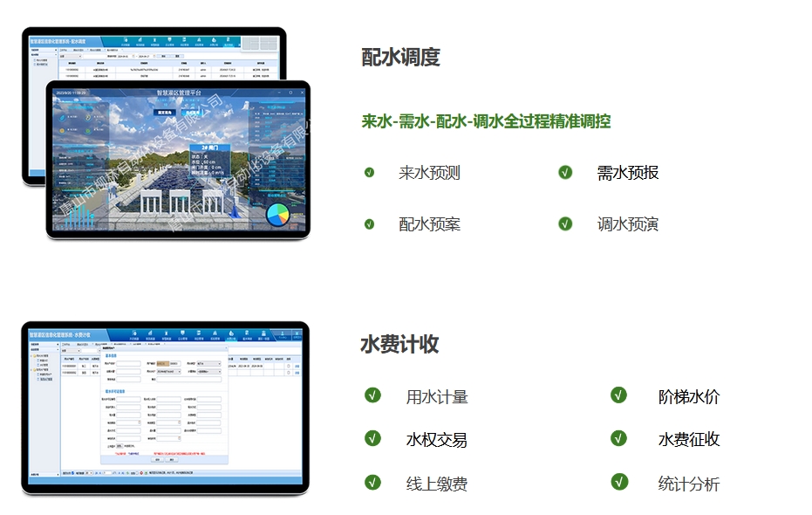The width and height of the screenshot is (812, 515).
Task: Click the green check icon beside 阶梯水价
Action: (619, 395)
